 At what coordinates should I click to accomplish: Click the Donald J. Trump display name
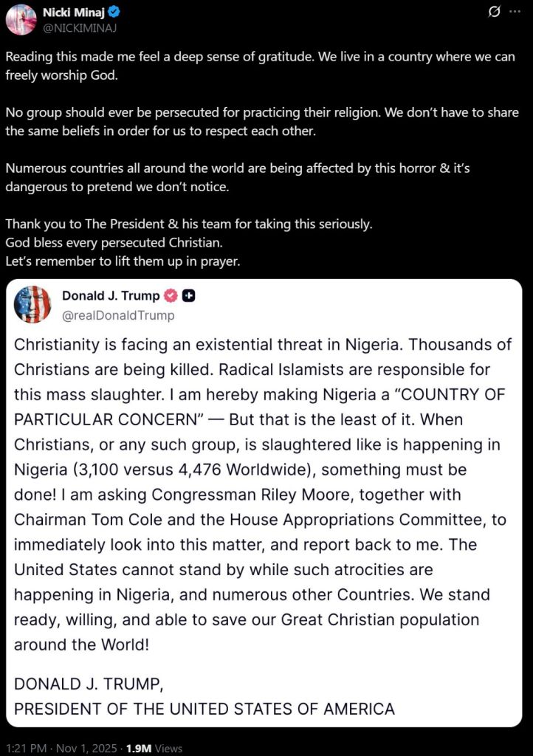point(111,296)
